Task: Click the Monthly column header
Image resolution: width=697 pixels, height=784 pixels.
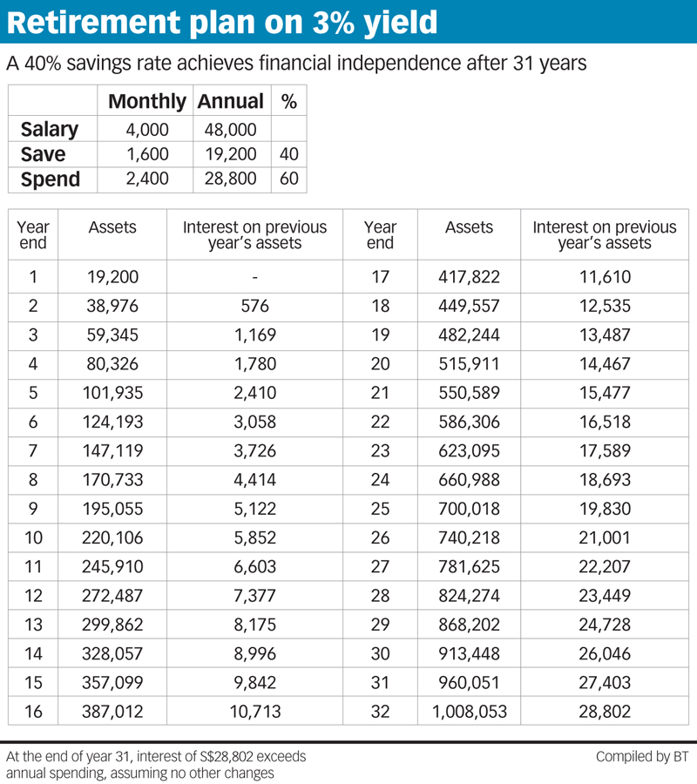Action: (146, 101)
